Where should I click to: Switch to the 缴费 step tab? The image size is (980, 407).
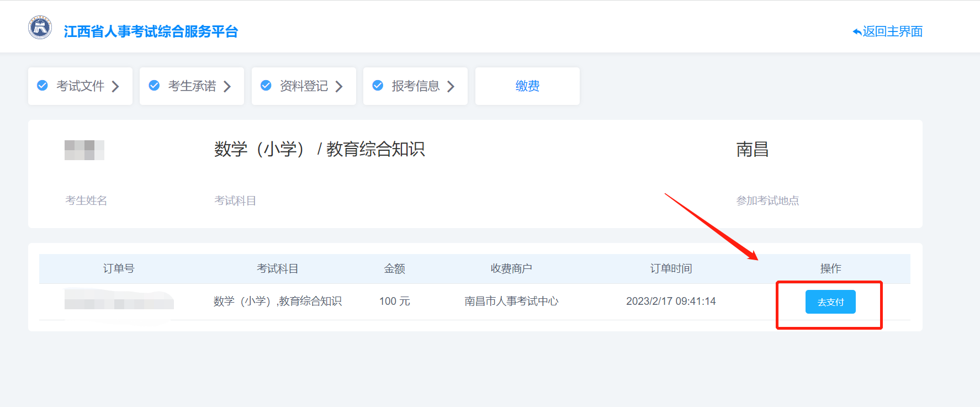pos(527,86)
